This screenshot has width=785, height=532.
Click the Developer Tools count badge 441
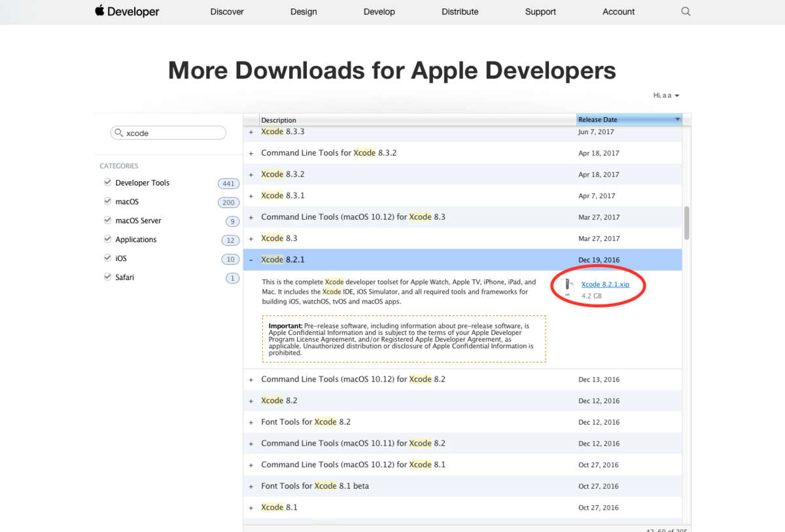tap(228, 183)
